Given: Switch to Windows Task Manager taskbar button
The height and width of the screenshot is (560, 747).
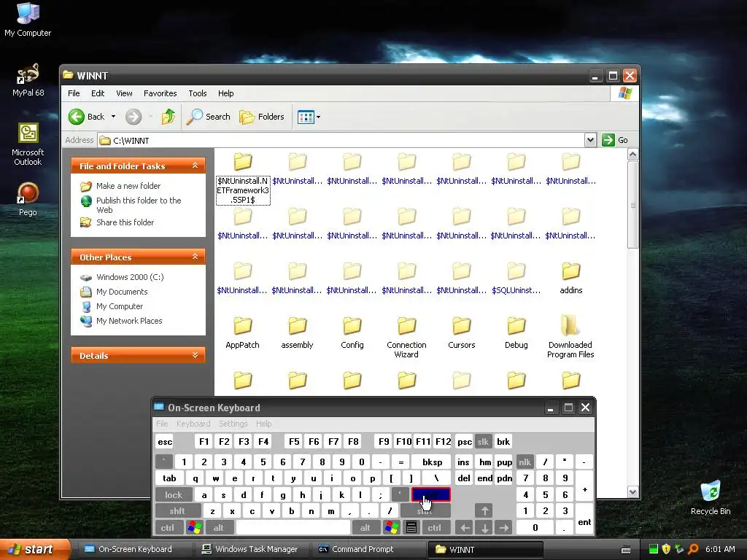Looking at the screenshot, I should click(x=253, y=549).
